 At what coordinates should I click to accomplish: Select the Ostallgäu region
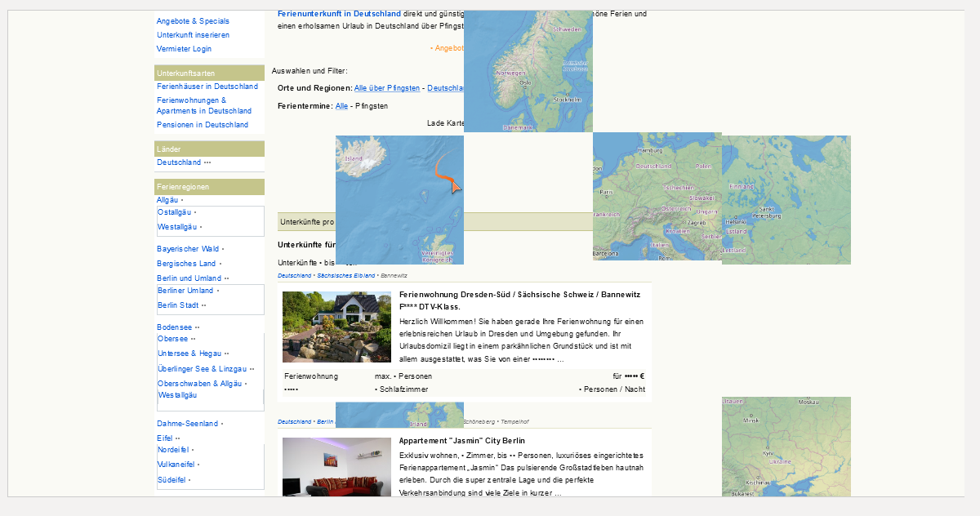pyautogui.click(x=175, y=212)
